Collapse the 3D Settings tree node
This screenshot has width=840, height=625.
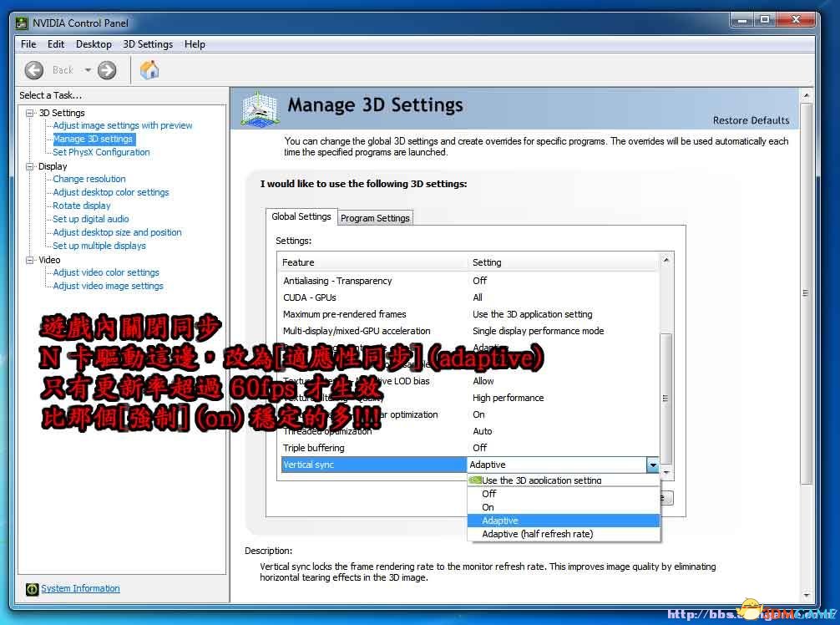click(x=30, y=113)
